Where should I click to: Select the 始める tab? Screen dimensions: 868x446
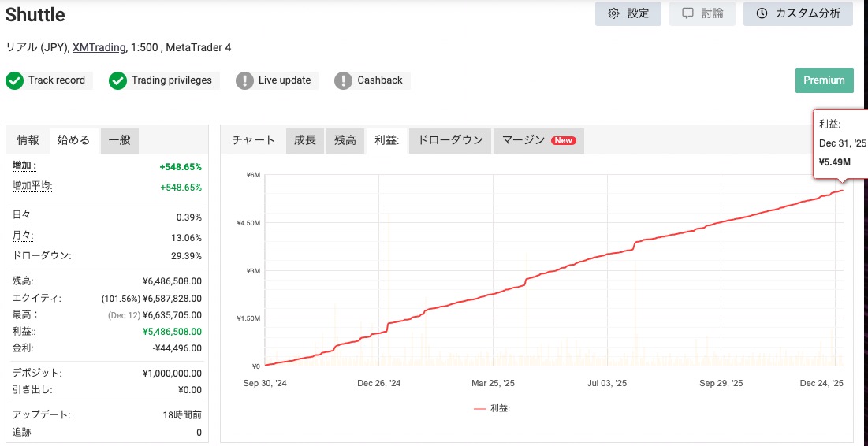click(x=73, y=140)
